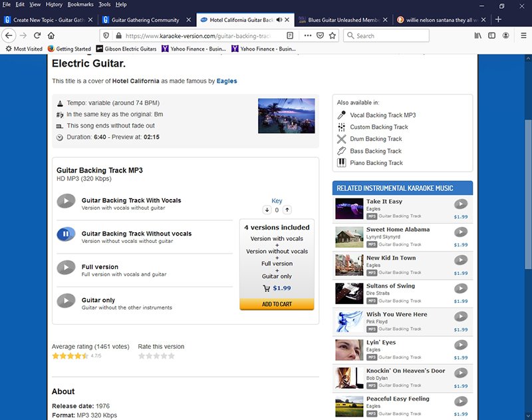This screenshot has height=420, width=532.
Task: Play Take It Easy preview
Action: tap(461, 204)
